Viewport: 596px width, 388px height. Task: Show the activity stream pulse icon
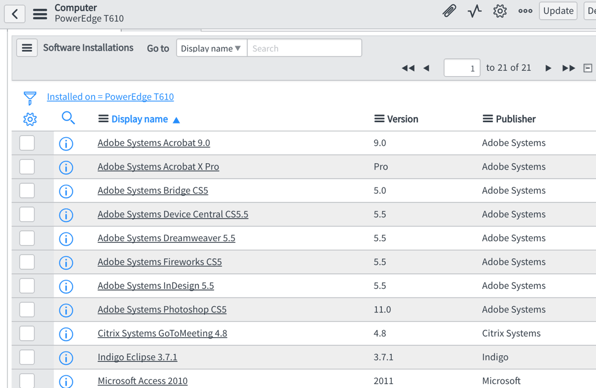[x=474, y=11]
